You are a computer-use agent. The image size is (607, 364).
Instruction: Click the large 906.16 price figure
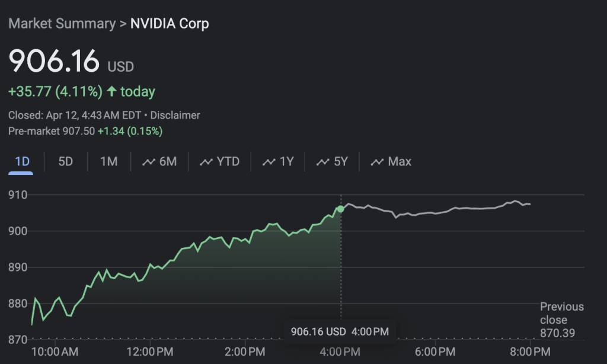coord(54,61)
